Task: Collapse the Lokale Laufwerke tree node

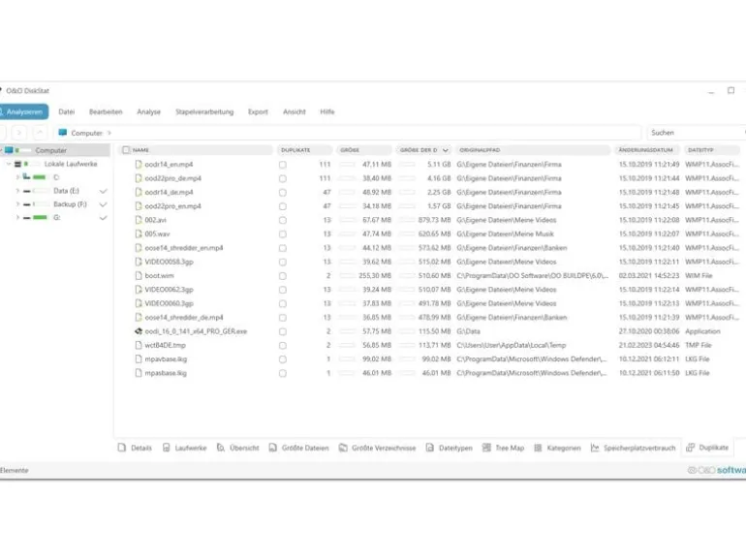Action: pos(9,164)
